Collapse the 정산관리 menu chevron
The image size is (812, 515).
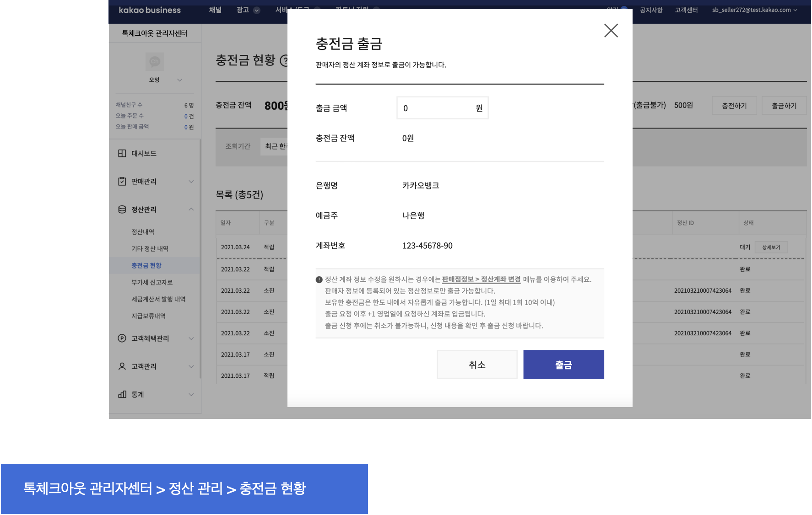(x=191, y=209)
